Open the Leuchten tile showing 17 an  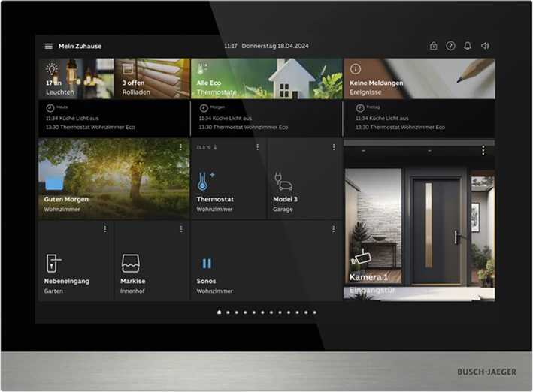click(x=76, y=79)
